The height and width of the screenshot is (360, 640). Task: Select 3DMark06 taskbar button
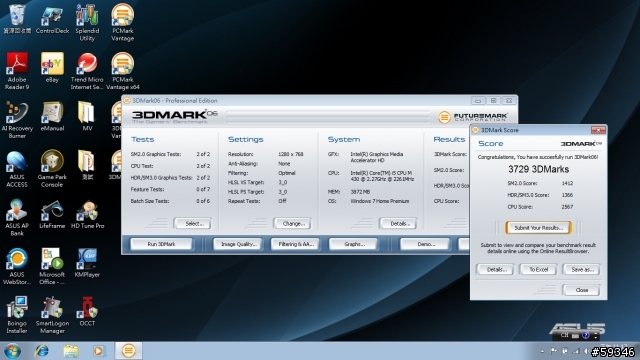[128, 351]
